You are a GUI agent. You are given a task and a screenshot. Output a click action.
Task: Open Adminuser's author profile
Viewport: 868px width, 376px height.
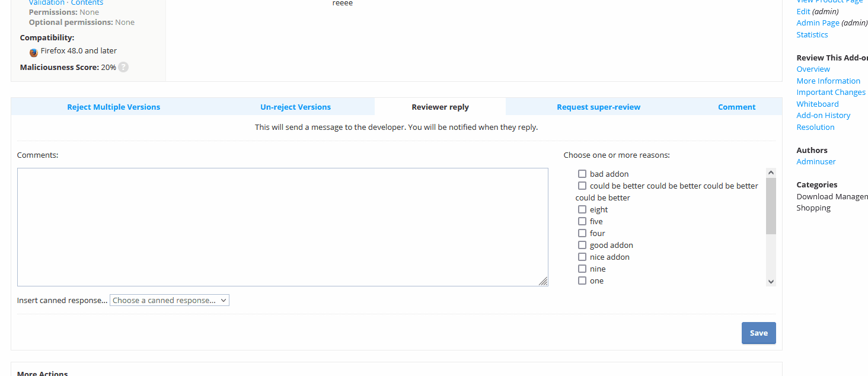(x=816, y=161)
